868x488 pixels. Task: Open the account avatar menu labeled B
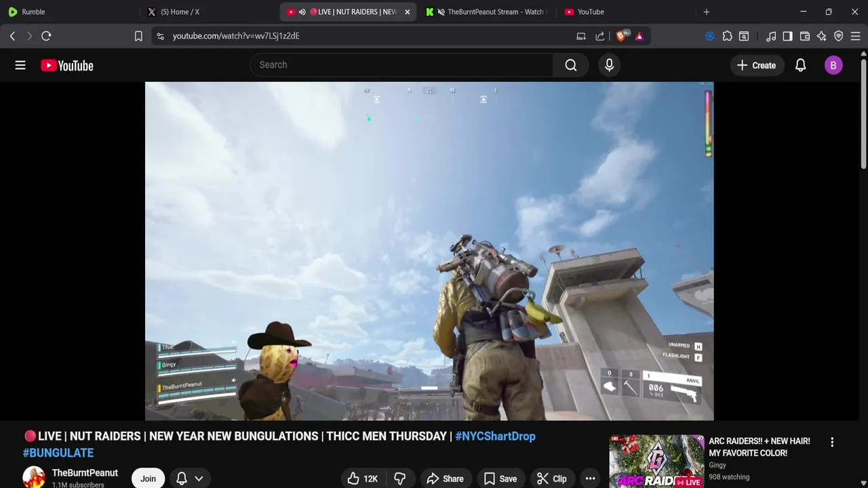tap(833, 65)
